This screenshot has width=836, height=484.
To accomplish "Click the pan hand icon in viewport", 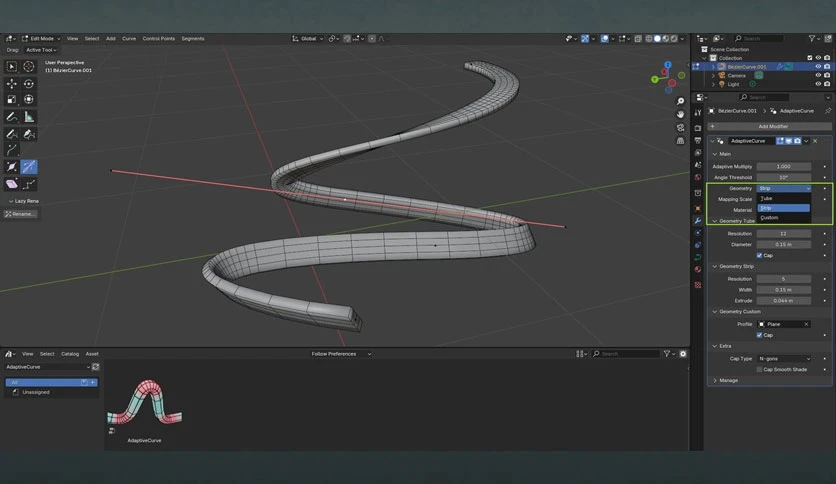I will click(x=680, y=114).
